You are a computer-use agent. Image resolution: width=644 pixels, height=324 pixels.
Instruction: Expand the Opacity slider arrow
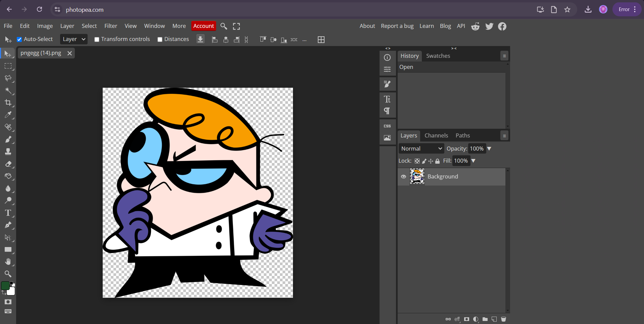489,149
